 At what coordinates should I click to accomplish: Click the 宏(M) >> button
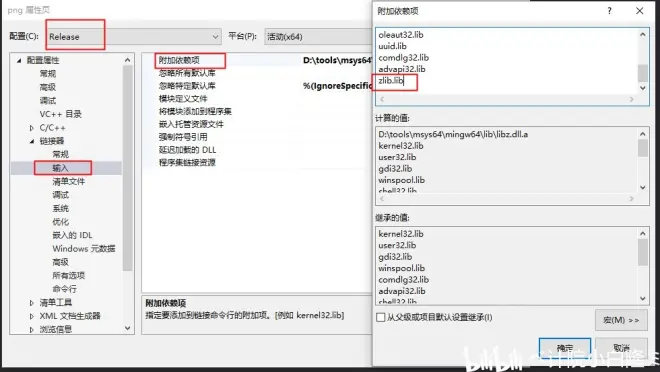[621, 320]
